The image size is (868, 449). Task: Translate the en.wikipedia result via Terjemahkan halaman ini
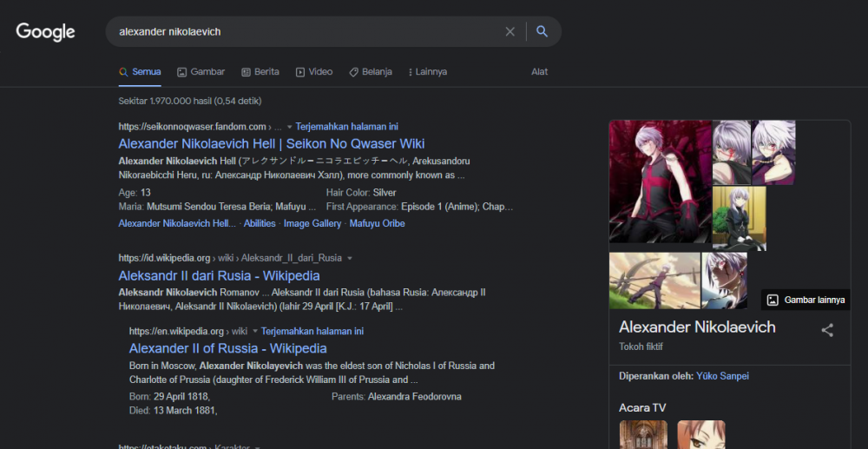[x=312, y=332]
